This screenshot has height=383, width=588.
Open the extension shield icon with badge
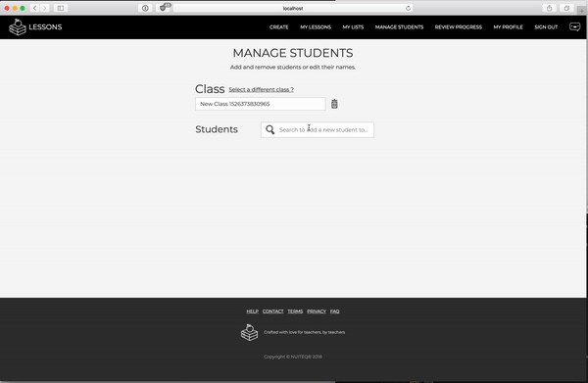coord(165,8)
